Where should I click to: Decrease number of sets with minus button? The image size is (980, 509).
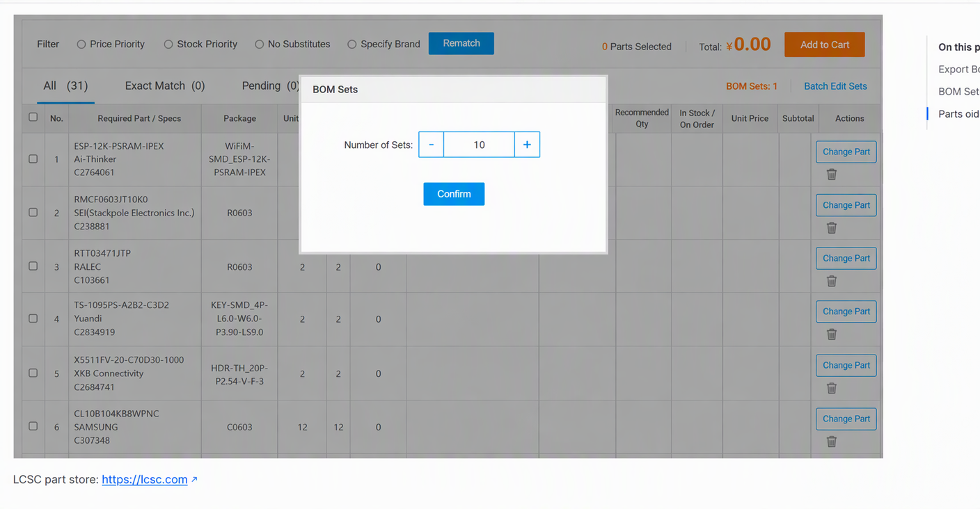click(x=432, y=145)
